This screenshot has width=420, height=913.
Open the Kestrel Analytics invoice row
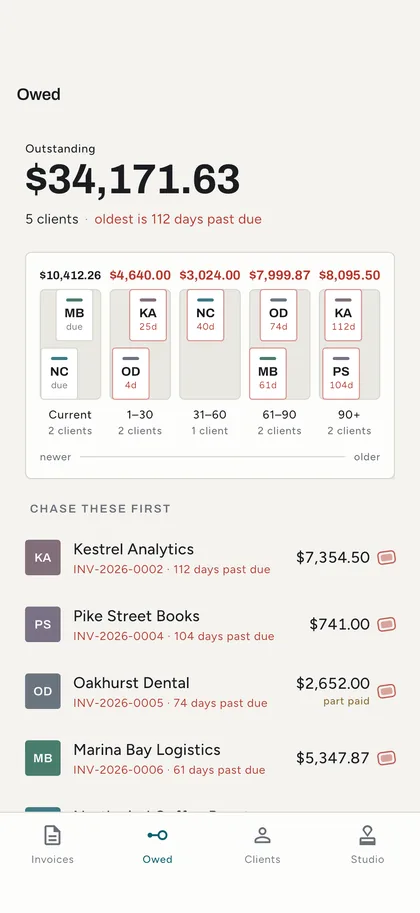click(210, 558)
